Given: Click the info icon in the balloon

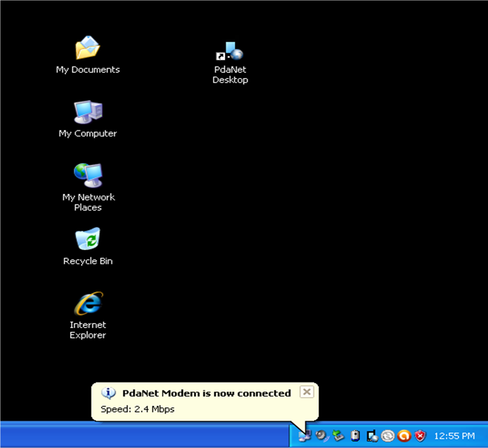Looking at the screenshot, I should point(108,393).
